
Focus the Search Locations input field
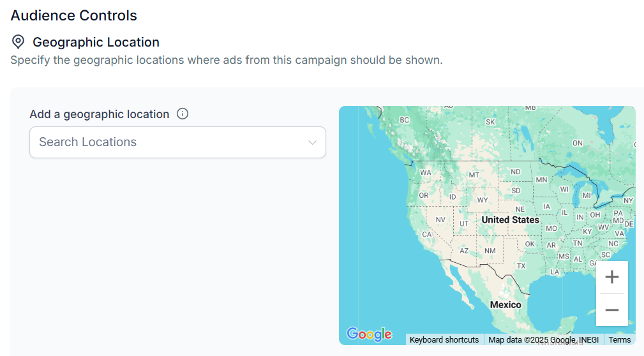(177, 142)
